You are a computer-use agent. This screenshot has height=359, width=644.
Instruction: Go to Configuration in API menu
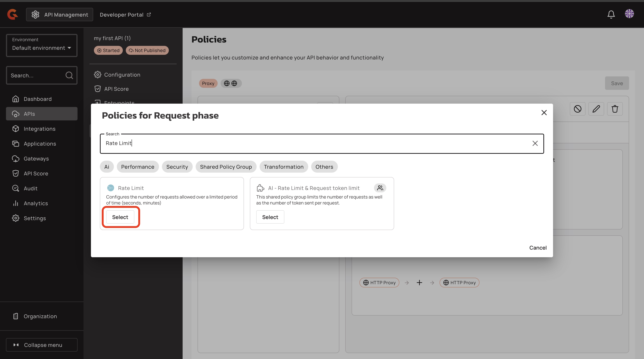point(122,75)
